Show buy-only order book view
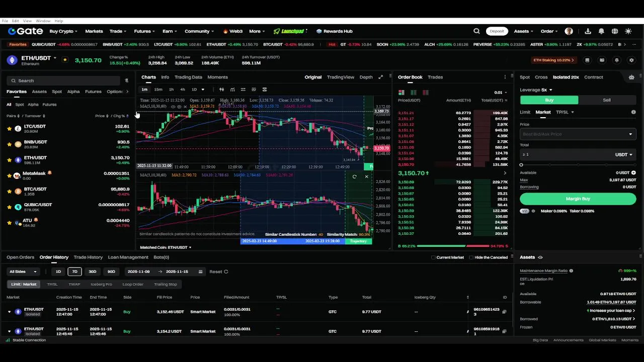The image size is (644, 362). [x=414, y=93]
